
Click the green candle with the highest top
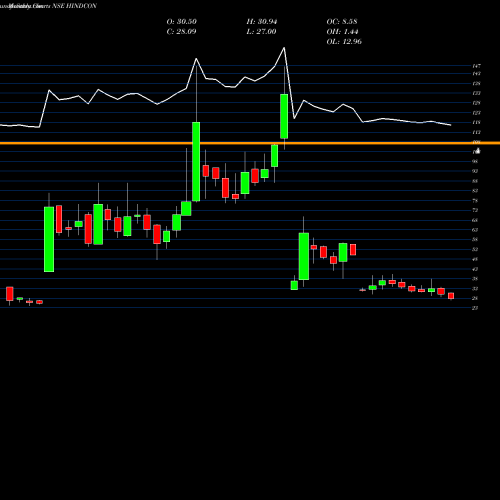click(x=284, y=116)
